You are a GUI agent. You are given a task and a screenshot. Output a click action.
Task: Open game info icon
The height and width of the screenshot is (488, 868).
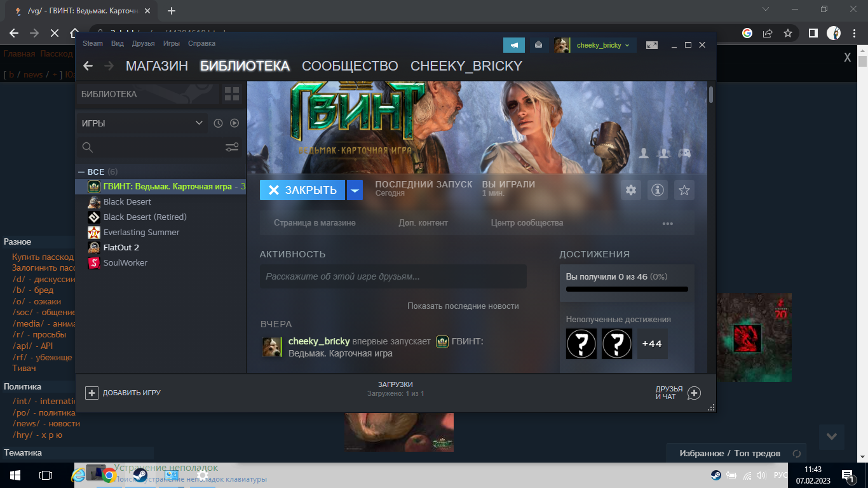(658, 190)
